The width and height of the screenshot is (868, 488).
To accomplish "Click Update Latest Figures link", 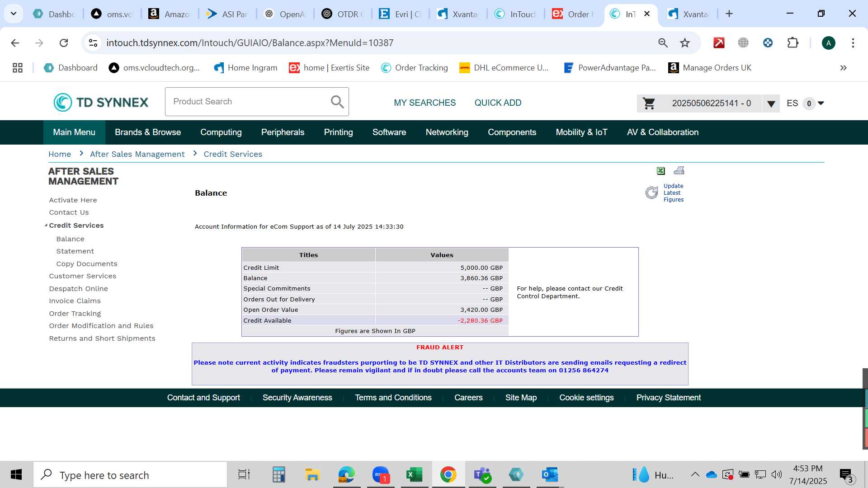I will pyautogui.click(x=674, y=193).
